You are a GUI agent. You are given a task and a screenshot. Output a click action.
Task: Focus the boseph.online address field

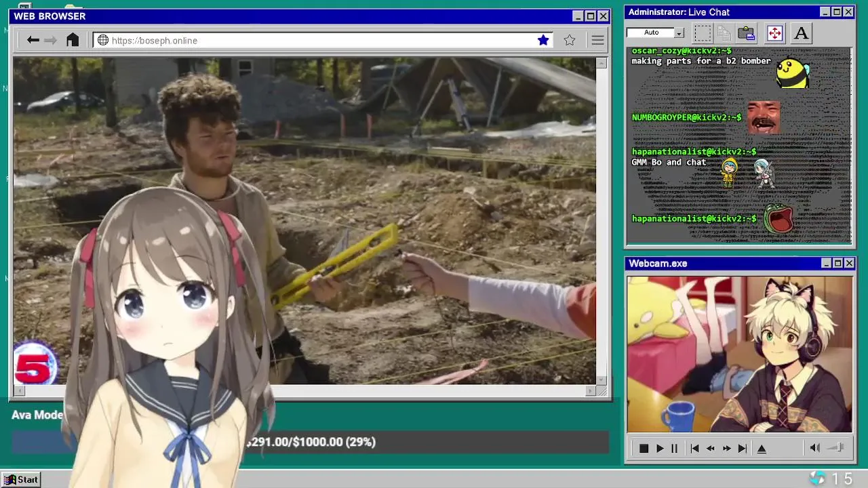[323, 41]
